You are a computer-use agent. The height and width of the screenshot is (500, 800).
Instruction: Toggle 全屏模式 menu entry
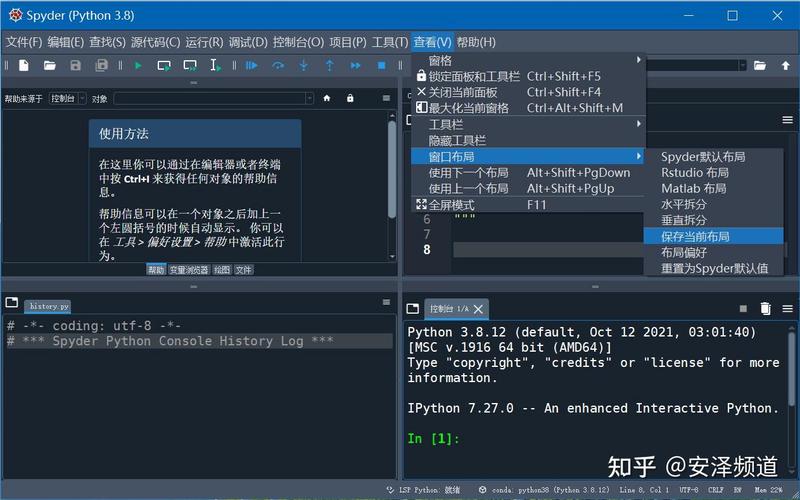click(529, 205)
